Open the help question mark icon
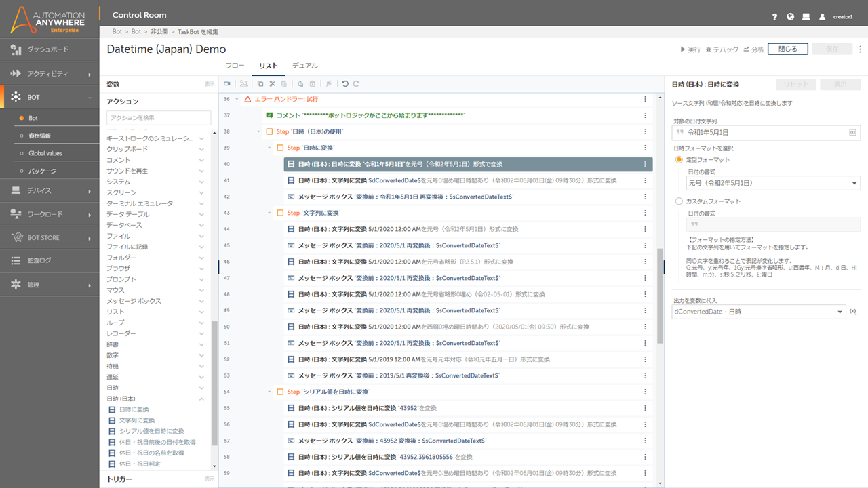Viewport: 868px width, 488px height. 774,16
